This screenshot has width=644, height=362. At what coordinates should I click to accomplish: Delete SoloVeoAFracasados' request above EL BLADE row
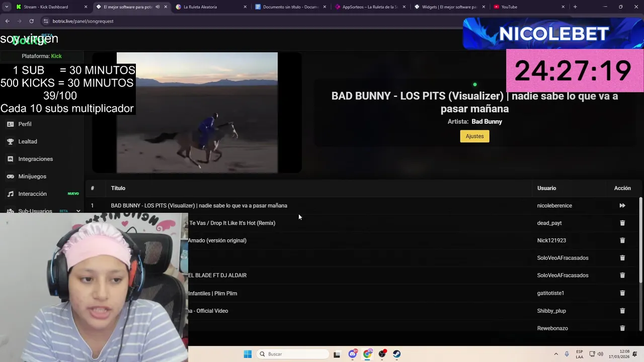coord(622,258)
